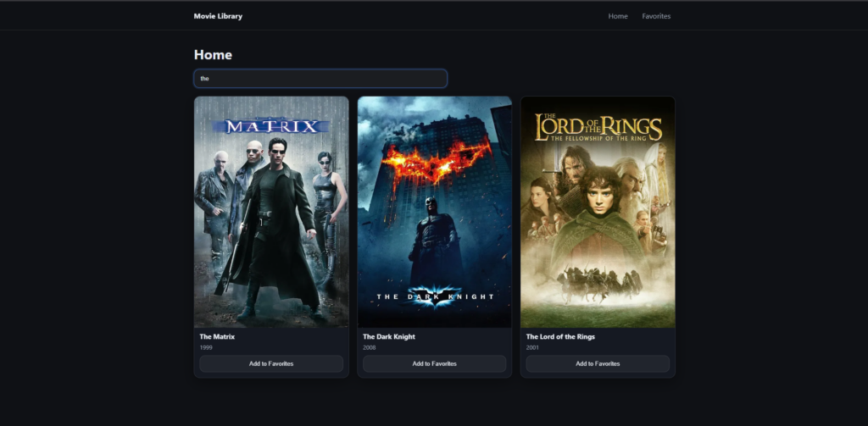Click the 2008 release year label

[x=370, y=348]
